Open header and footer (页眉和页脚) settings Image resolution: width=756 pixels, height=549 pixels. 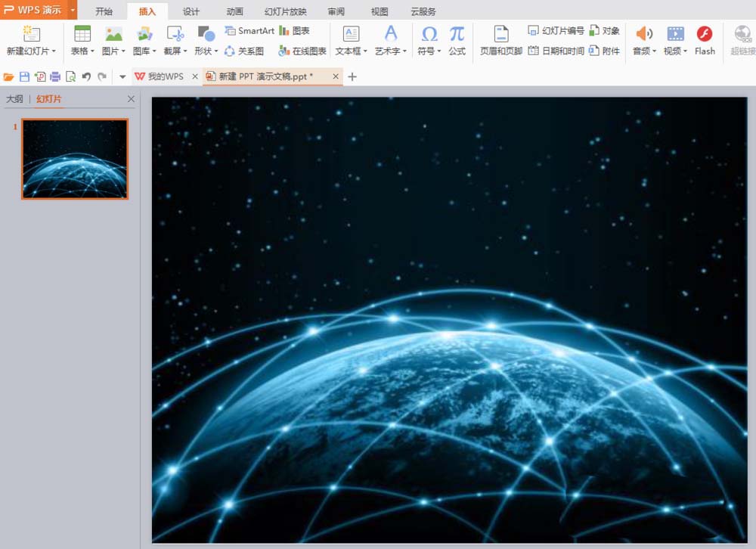(x=501, y=40)
